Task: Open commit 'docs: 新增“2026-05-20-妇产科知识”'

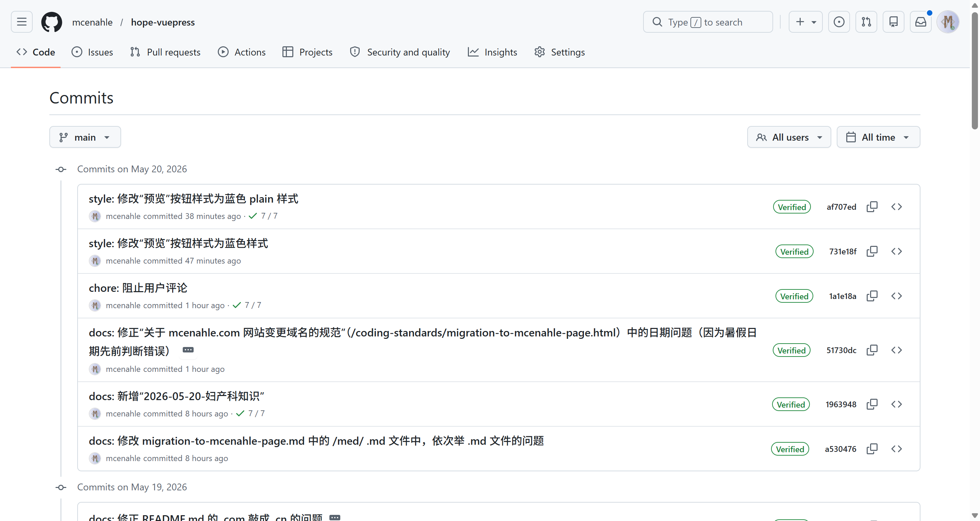Action: (177, 396)
